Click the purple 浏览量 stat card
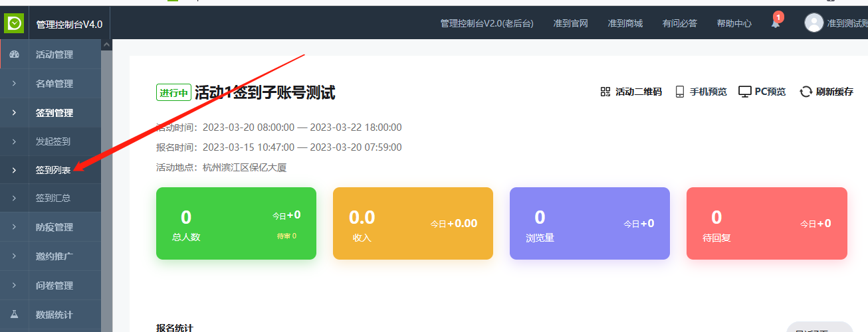Viewport: 868px width, 332px height. click(590, 223)
